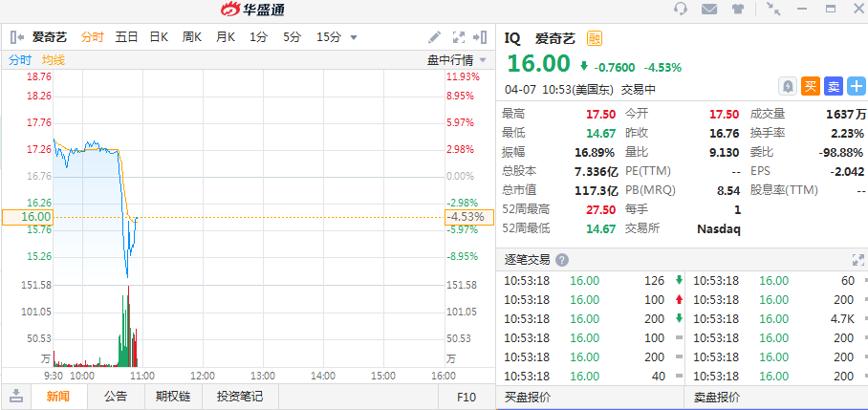Select the 公告 tab

(x=116, y=397)
